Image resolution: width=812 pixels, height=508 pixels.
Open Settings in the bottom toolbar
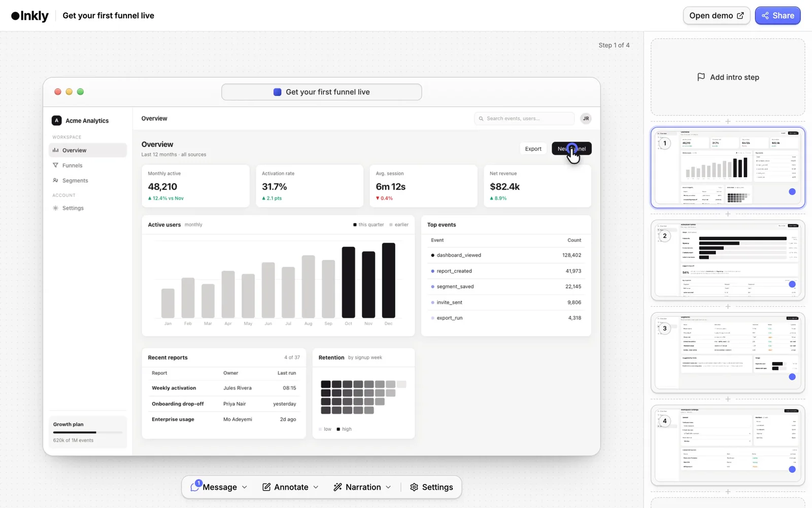tap(431, 487)
